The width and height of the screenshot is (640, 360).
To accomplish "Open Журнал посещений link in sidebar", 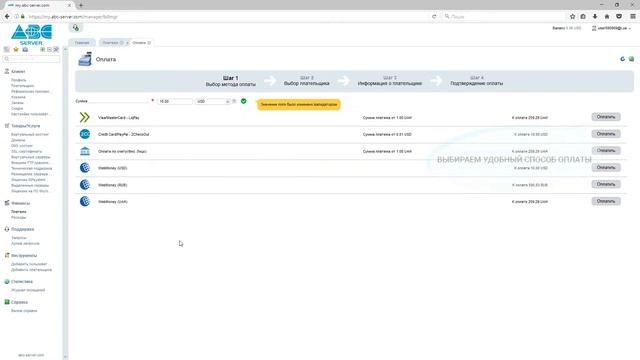I will (28, 290).
